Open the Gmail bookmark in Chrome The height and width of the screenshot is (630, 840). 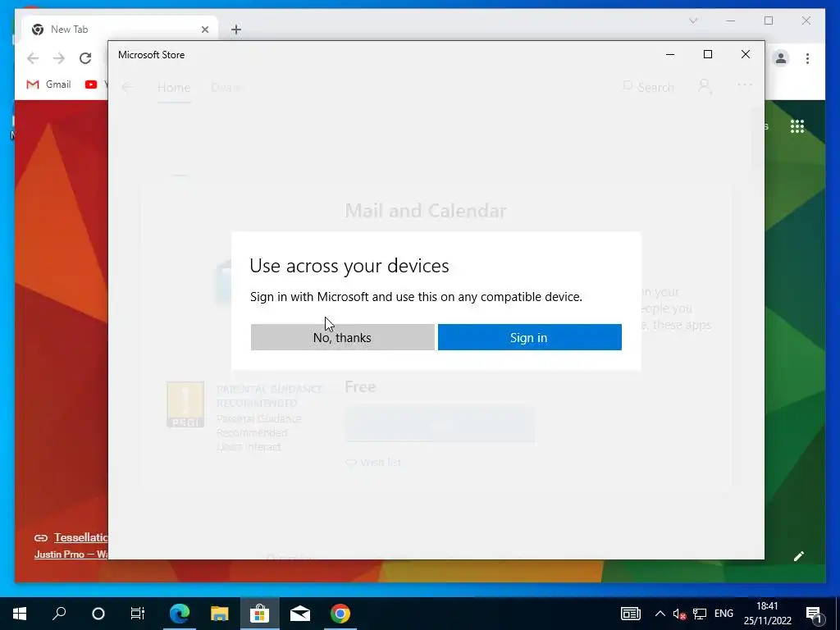[48, 84]
